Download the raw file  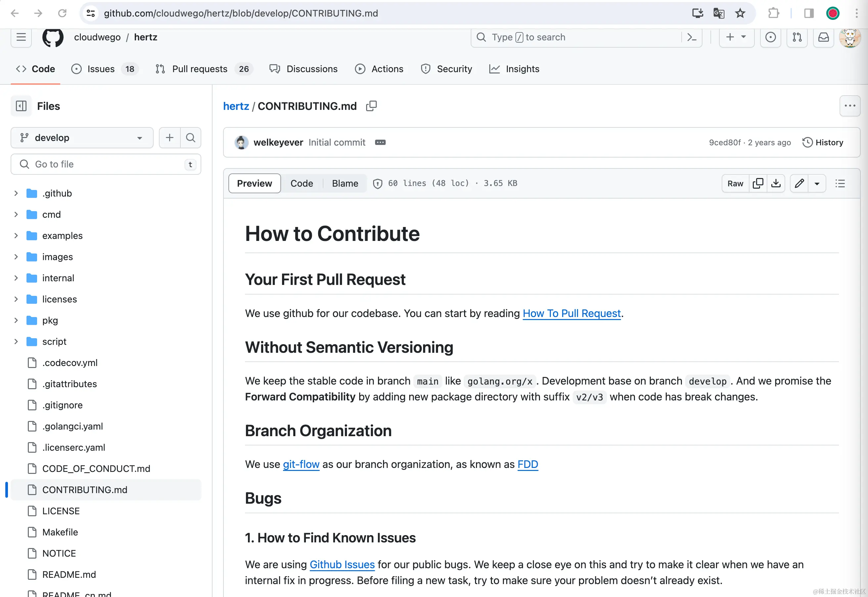(x=776, y=183)
